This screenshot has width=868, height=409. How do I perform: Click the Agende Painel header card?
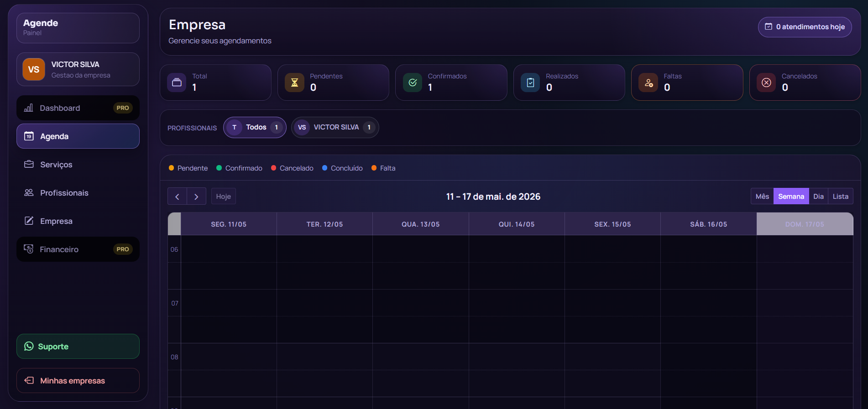[x=78, y=28]
